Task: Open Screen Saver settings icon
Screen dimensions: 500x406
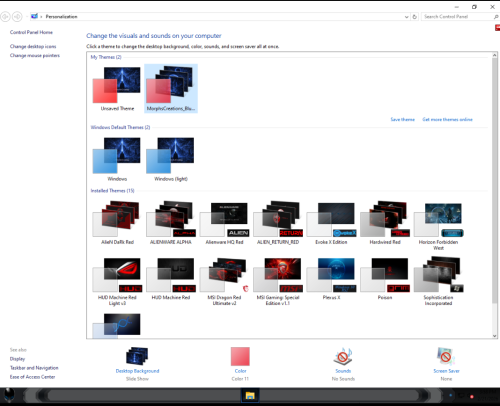Action: [446, 356]
